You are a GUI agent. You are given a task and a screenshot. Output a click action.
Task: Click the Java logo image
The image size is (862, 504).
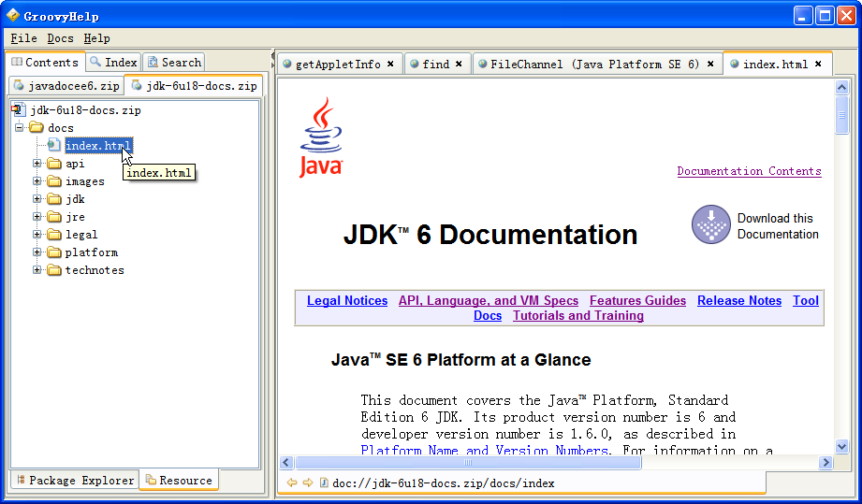pos(321,137)
